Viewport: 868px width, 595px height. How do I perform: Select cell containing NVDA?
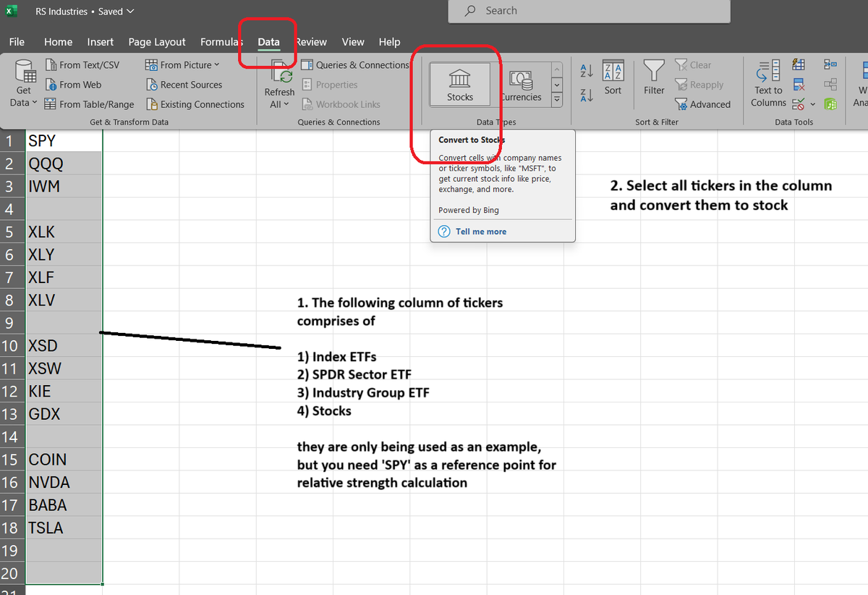[x=64, y=482]
